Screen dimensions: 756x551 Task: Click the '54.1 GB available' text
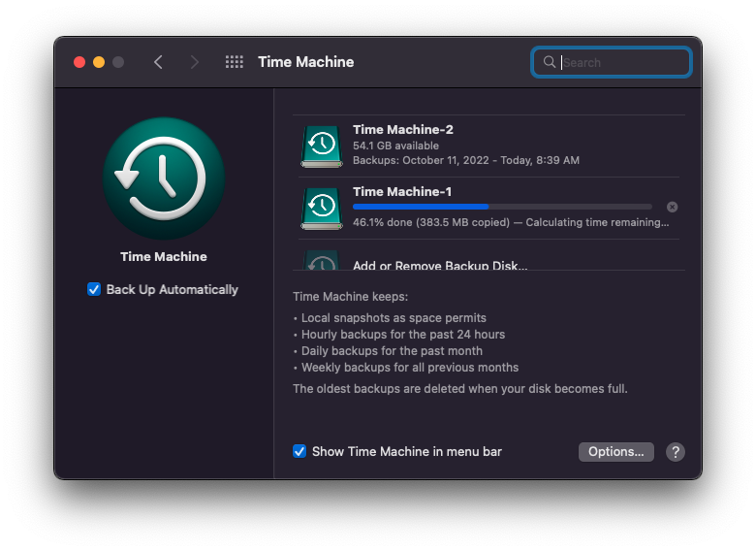click(x=395, y=146)
